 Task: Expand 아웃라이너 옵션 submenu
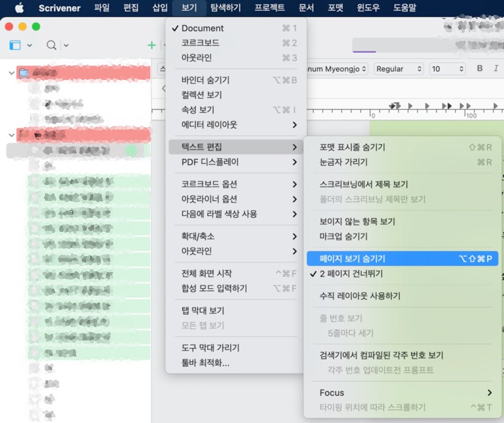coord(236,199)
